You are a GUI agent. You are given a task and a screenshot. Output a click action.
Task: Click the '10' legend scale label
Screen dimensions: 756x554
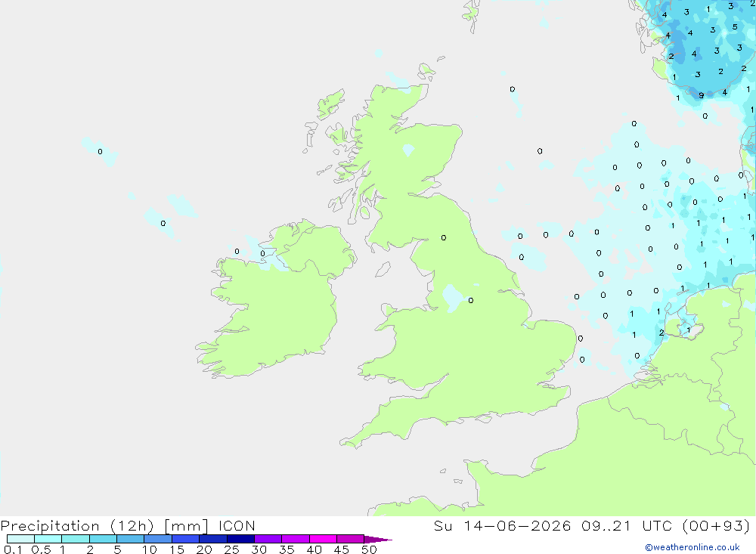(149, 549)
